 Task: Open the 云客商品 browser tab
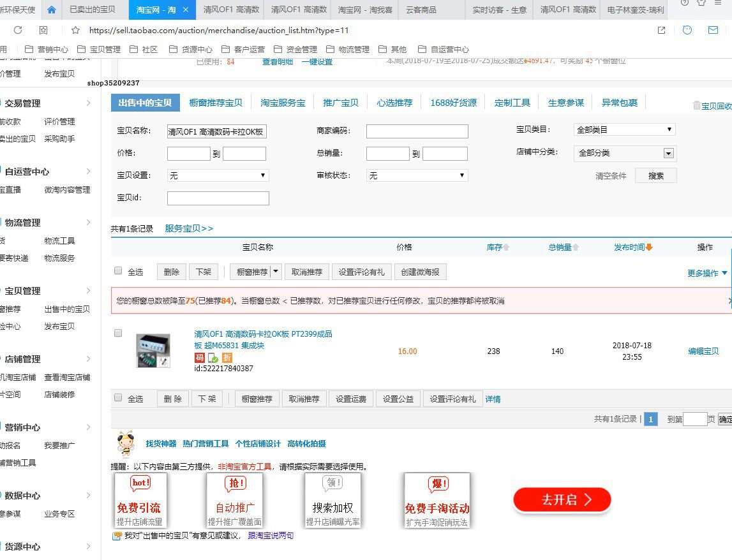click(421, 10)
